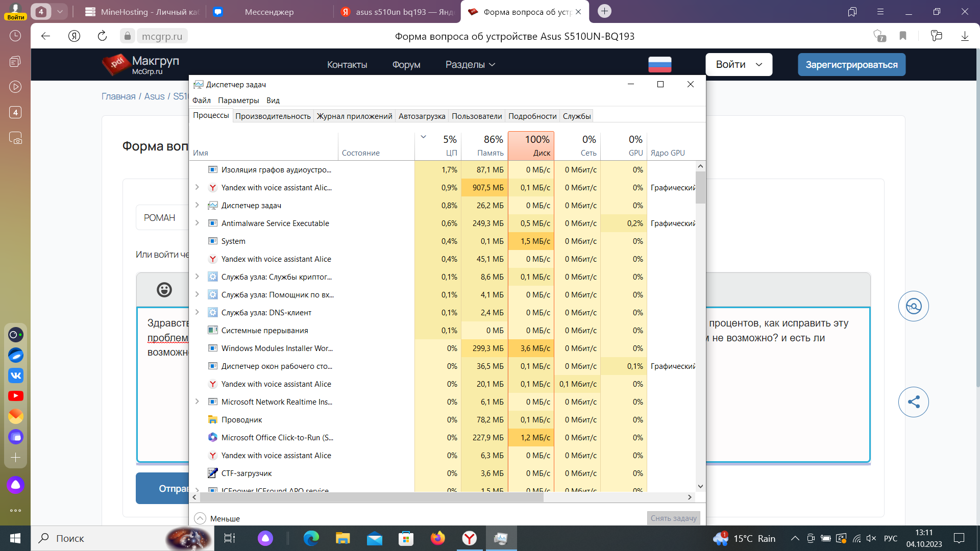The image size is (980, 551).
Task: Select the System process row
Action: tap(442, 241)
